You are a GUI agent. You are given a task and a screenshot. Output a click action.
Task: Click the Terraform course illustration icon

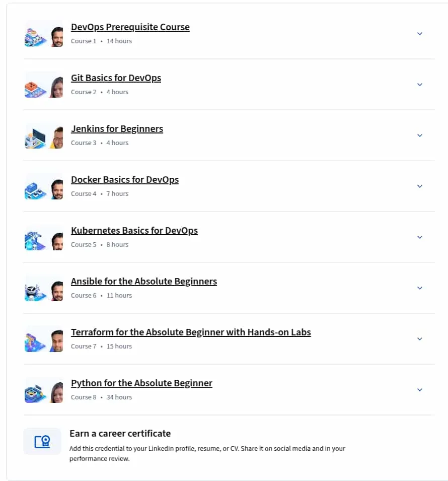[36, 342]
